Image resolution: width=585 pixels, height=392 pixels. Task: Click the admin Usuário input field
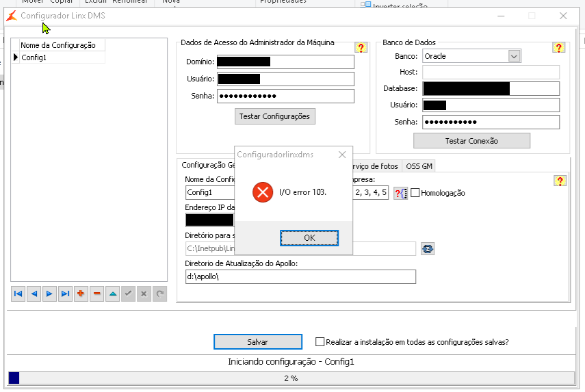point(285,79)
